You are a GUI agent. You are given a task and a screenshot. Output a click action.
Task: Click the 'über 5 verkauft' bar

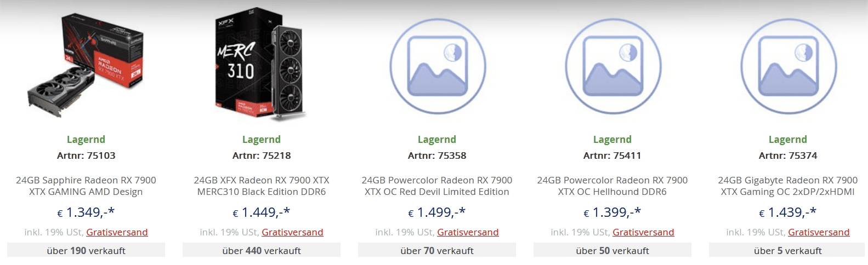click(x=788, y=251)
